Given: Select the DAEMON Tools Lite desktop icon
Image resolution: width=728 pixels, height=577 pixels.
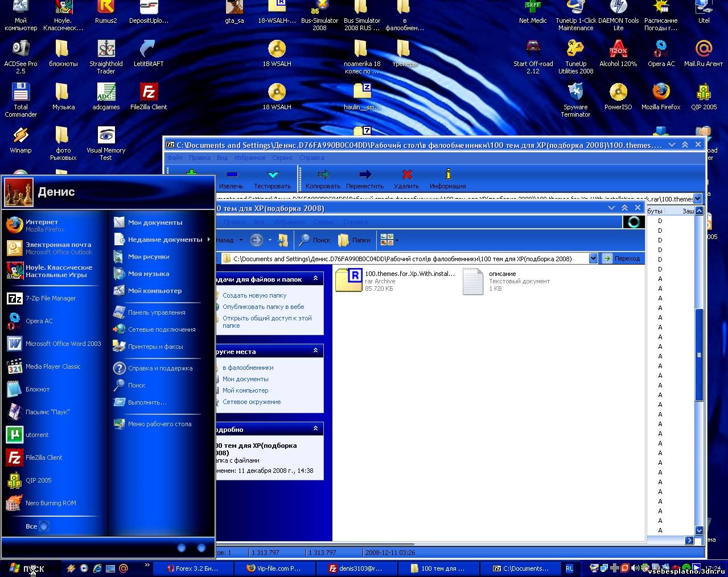Looking at the screenshot, I should 618,16.
